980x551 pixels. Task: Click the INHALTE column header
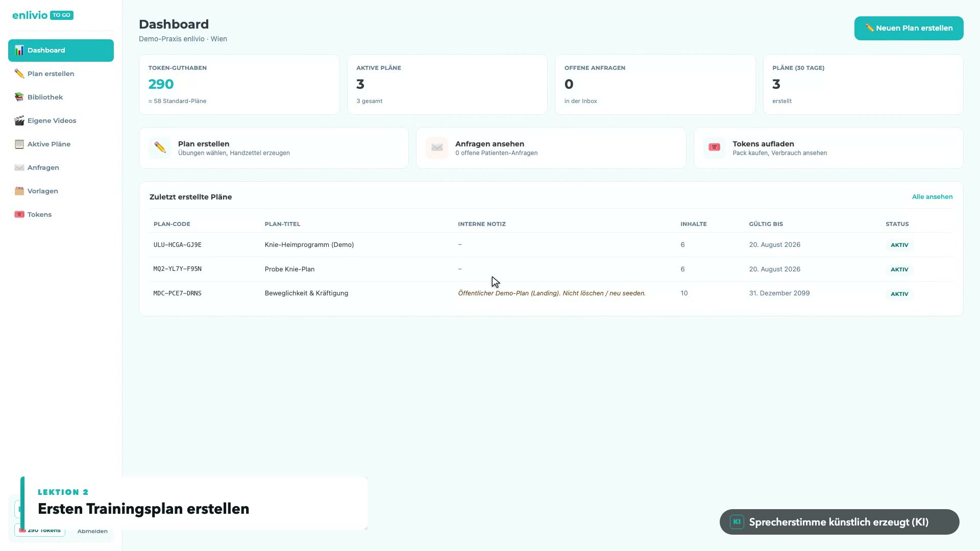tap(693, 224)
